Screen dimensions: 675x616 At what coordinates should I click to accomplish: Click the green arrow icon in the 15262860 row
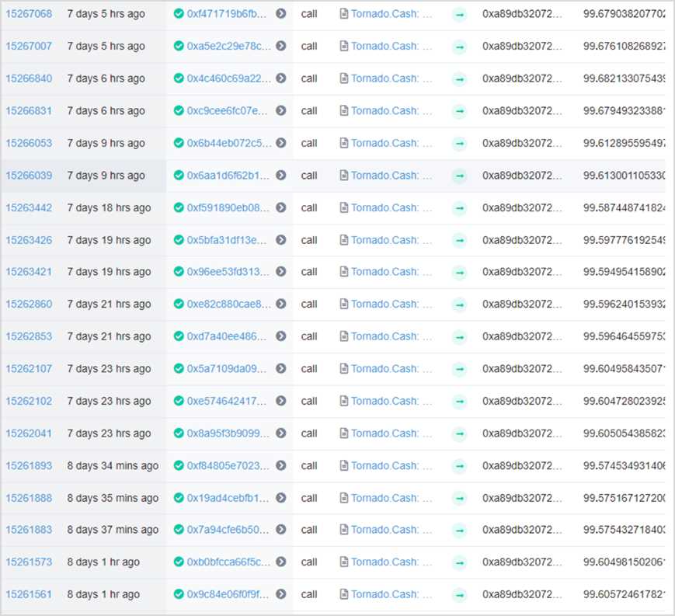point(460,305)
